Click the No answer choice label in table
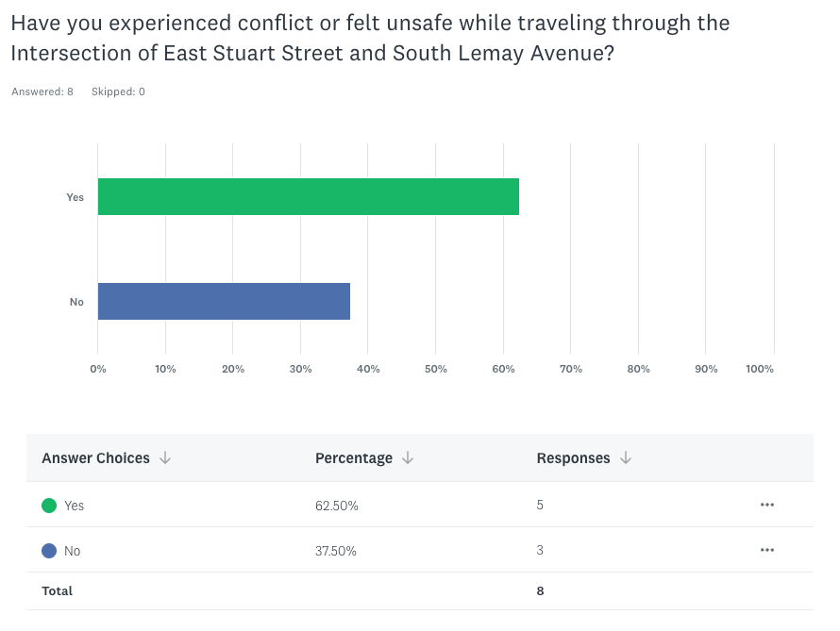 coord(73,551)
